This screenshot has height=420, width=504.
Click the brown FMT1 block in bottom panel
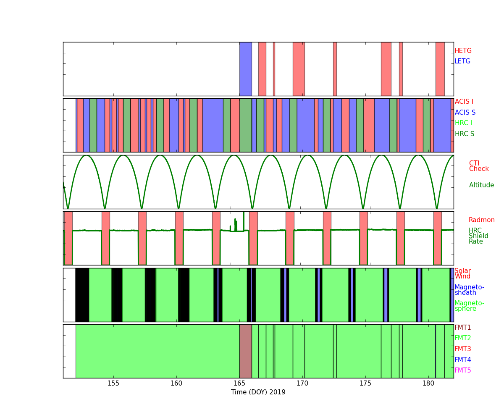245,351
